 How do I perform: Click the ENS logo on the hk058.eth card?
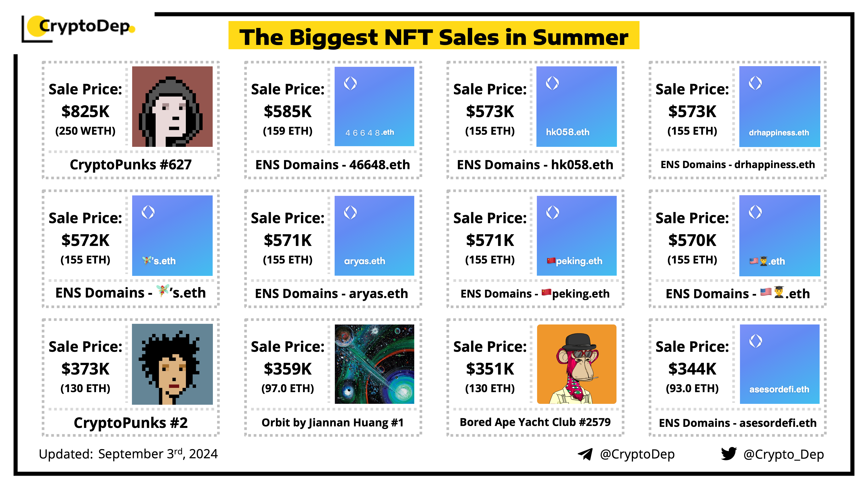click(552, 83)
